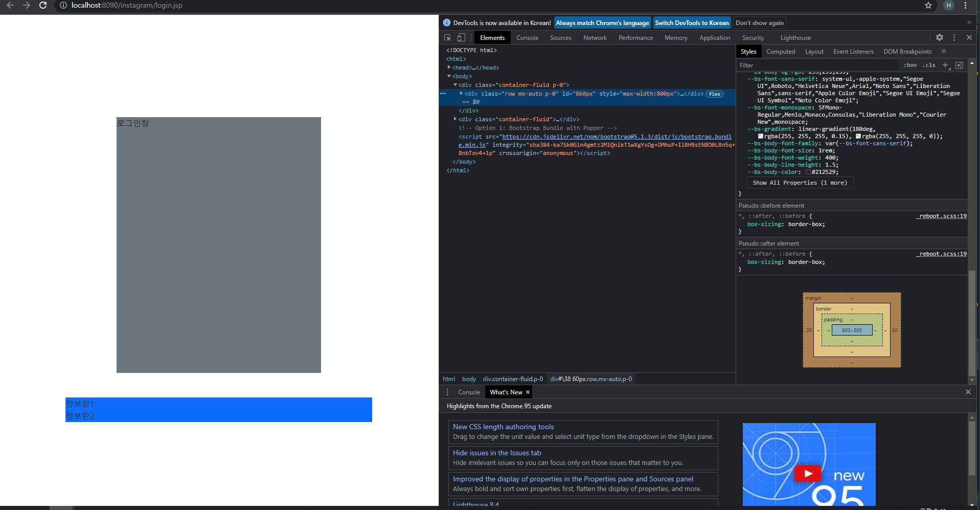This screenshot has width=980, height=510.
Task: Open Hide issues in the Issues tab item
Action: pos(583,458)
